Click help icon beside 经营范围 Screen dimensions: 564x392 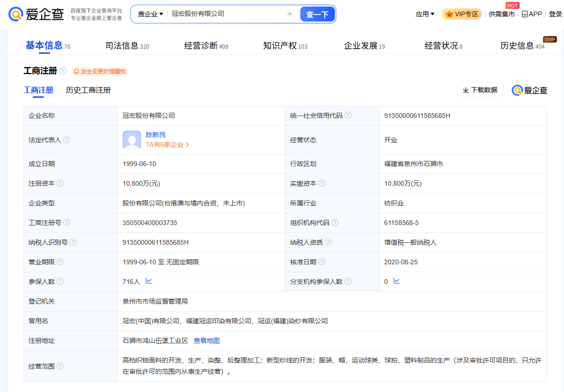point(60,366)
